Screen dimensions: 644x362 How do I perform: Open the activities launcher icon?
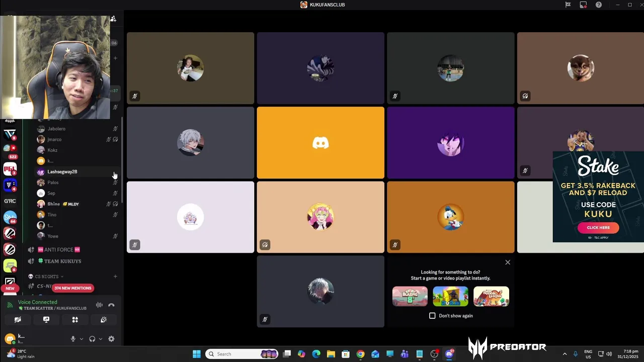tap(75, 320)
